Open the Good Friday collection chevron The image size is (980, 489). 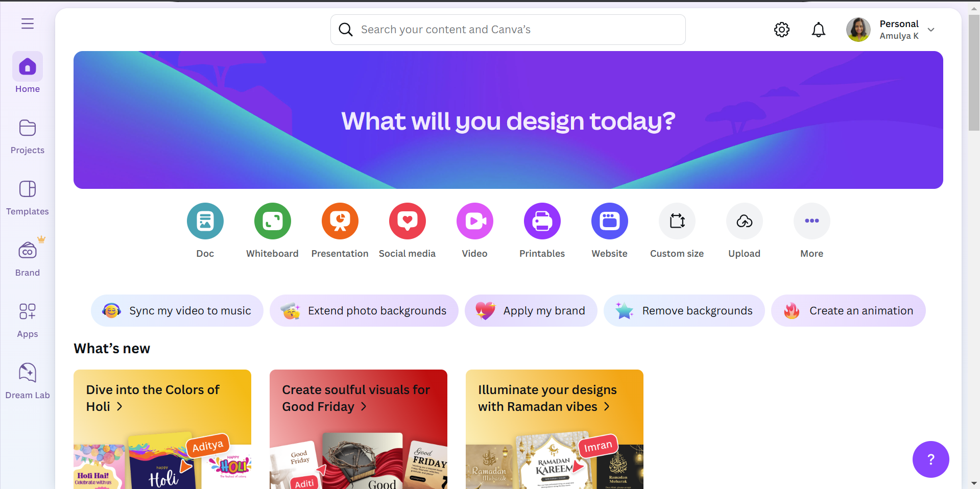(x=364, y=406)
